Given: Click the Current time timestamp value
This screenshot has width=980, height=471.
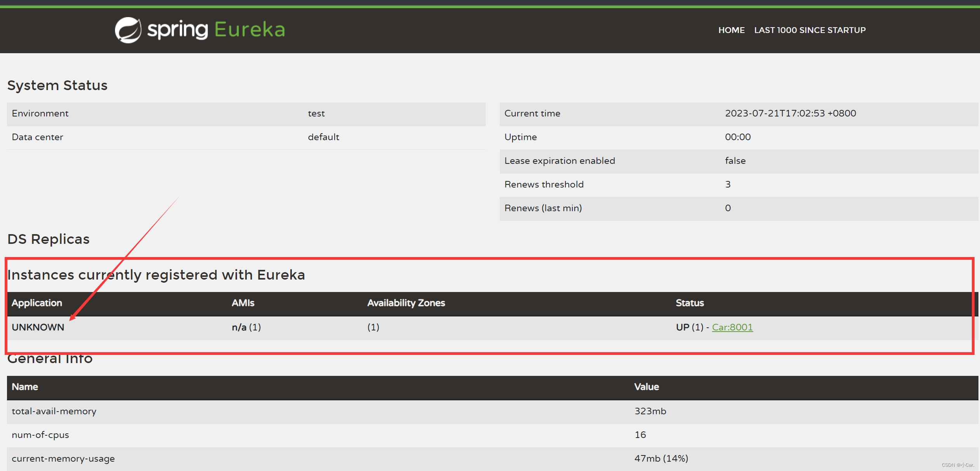Looking at the screenshot, I should click(x=790, y=113).
